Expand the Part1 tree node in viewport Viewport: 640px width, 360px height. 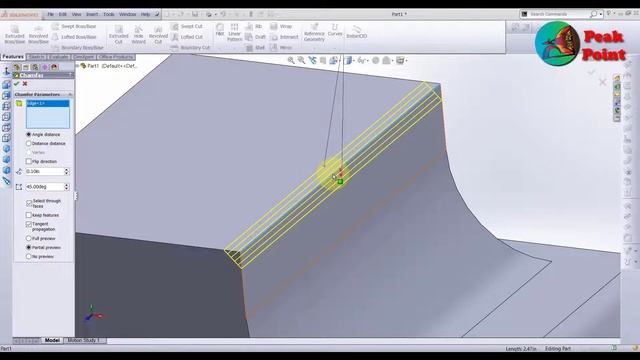coord(77,65)
